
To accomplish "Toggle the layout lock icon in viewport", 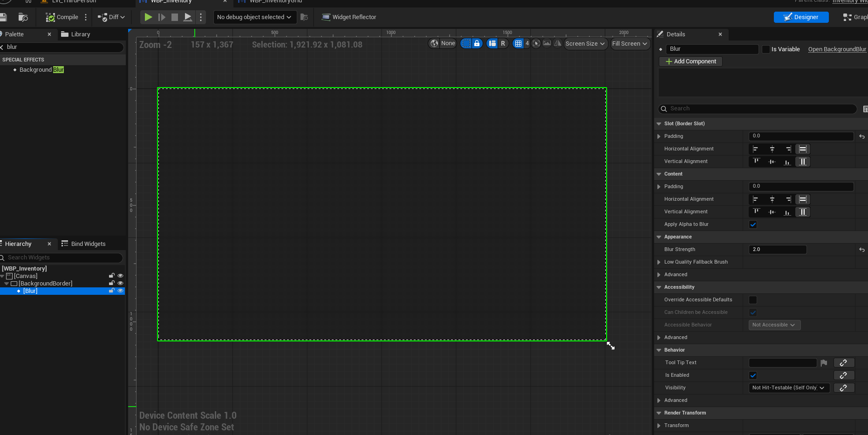I will pos(477,43).
